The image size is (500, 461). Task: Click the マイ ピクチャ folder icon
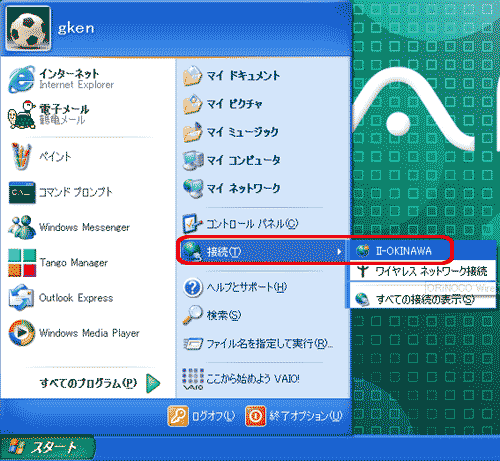[x=192, y=104]
